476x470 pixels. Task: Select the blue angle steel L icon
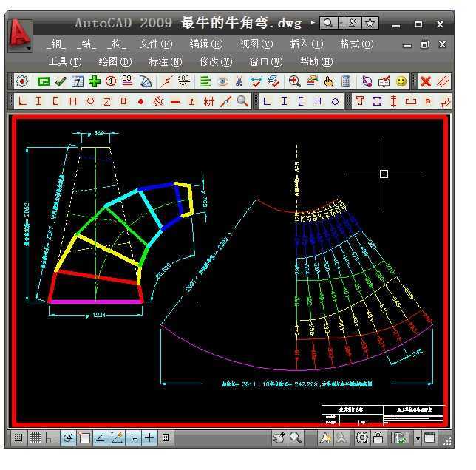267,101
